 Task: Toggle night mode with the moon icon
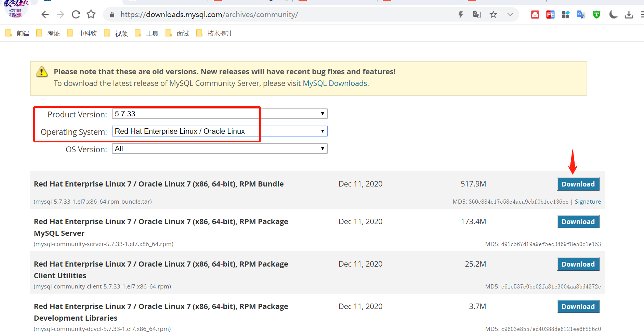(x=614, y=14)
